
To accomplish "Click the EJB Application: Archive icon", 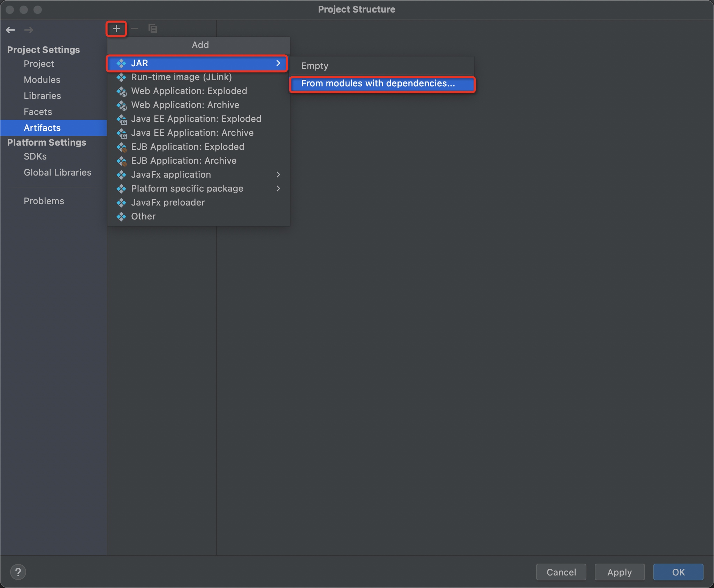I will click(x=122, y=161).
